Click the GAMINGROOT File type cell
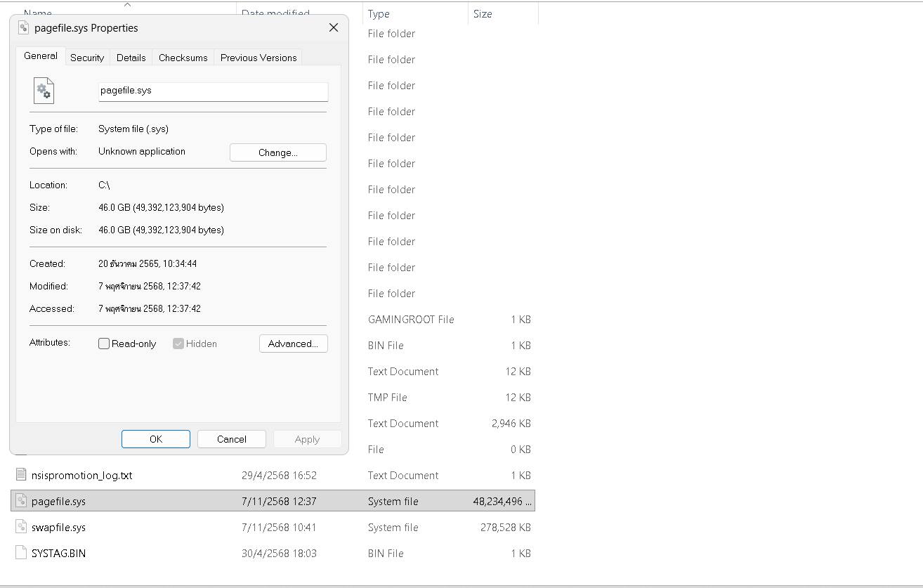Screen dimensions: 923x588 click(x=411, y=319)
